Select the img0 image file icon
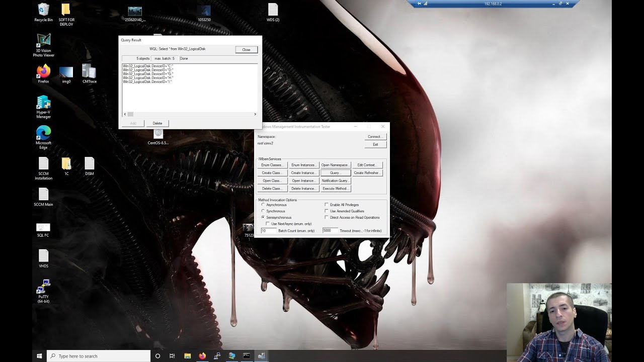Screen dimensions: 644x362 66,74
